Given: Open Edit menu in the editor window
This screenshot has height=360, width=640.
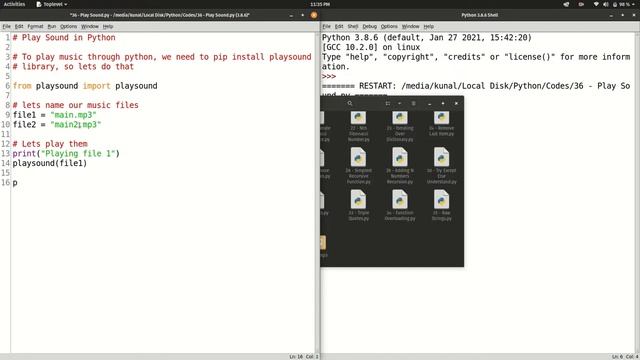Looking at the screenshot, I should [19, 27].
